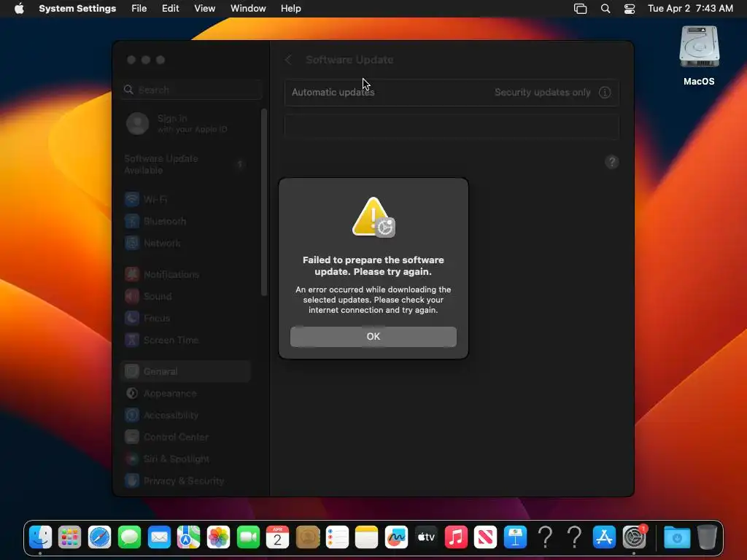Open FaceTime in the Dock
Screen dimensions: 747x560
click(248, 537)
